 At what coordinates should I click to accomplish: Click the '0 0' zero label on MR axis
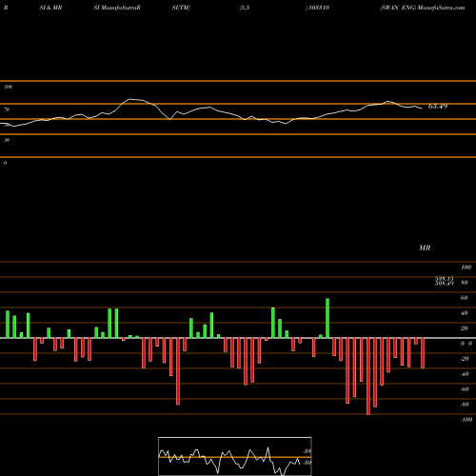[x=466, y=344]
